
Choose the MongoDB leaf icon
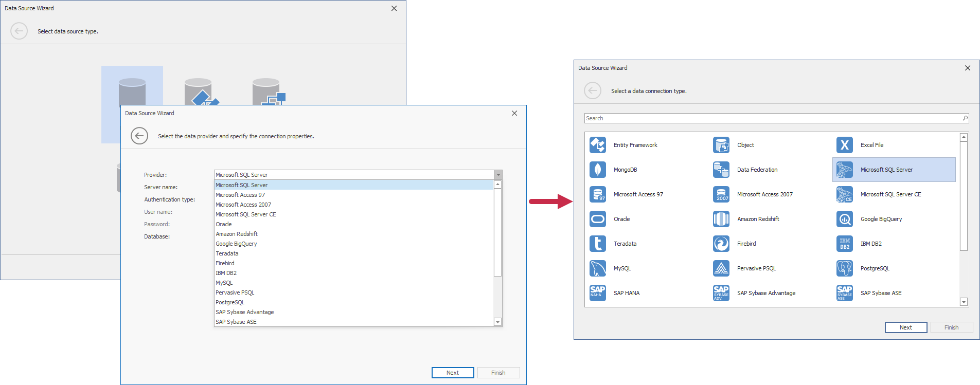click(597, 170)
